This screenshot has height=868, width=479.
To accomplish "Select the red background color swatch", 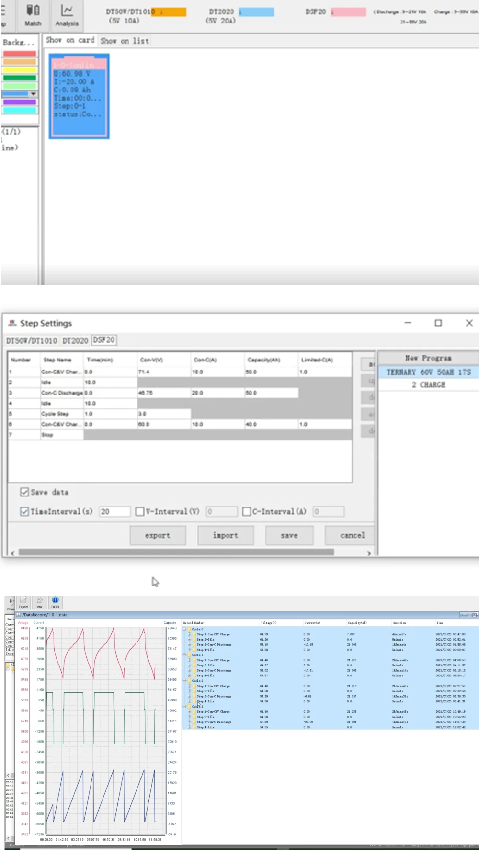I will point(19,54).
